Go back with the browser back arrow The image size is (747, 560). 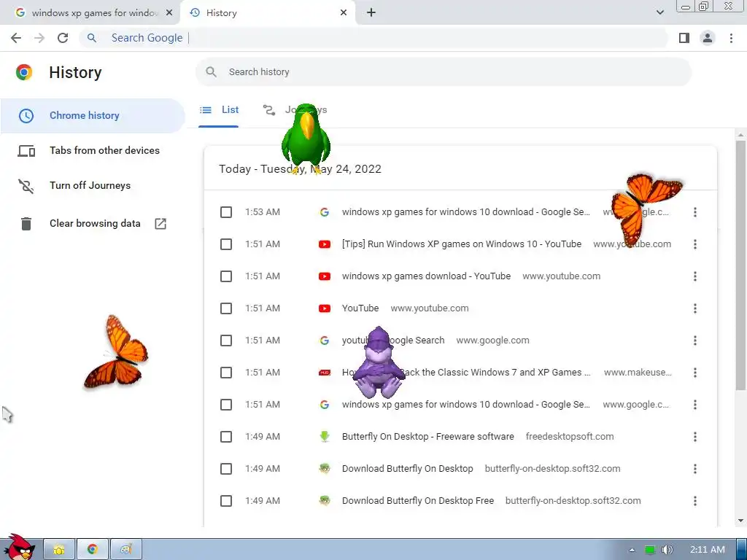click(x=16, y=38)
